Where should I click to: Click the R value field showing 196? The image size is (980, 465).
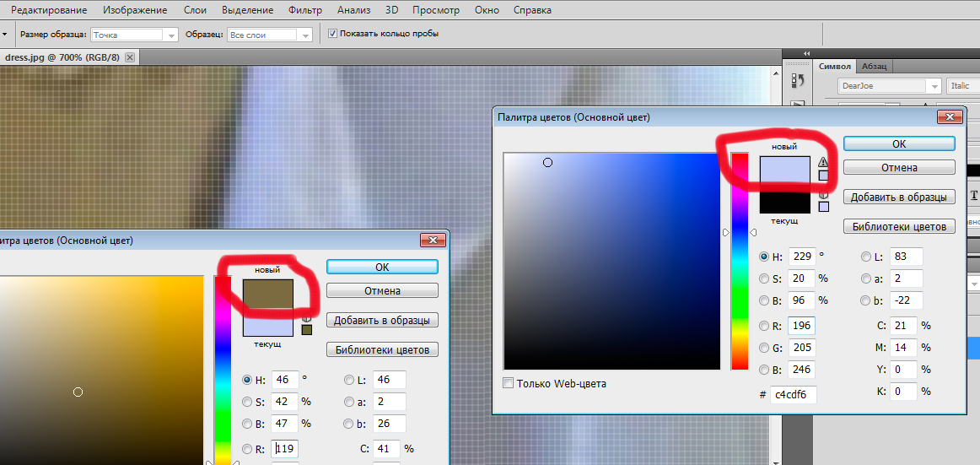[x=801, y=326]
